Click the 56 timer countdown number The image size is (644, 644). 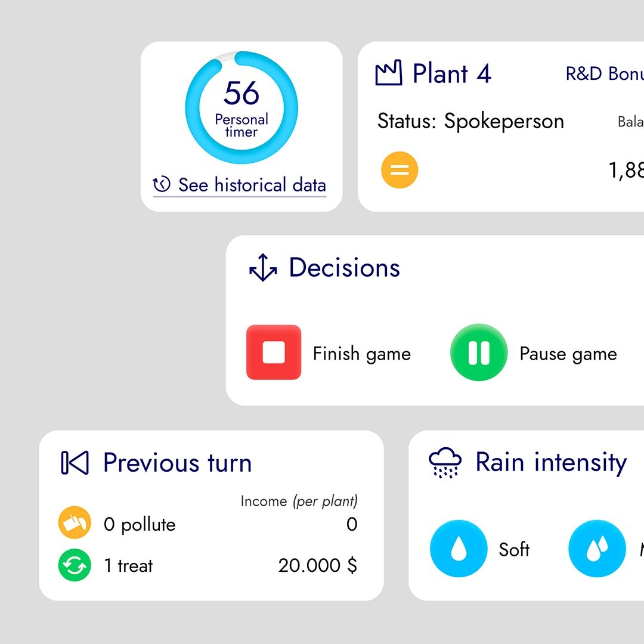241,93
